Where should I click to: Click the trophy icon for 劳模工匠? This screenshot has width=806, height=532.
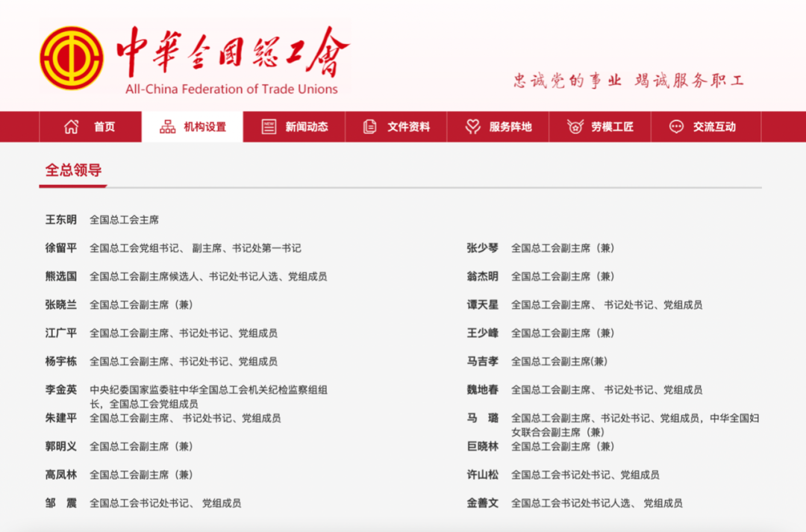[x=573, y=126]
